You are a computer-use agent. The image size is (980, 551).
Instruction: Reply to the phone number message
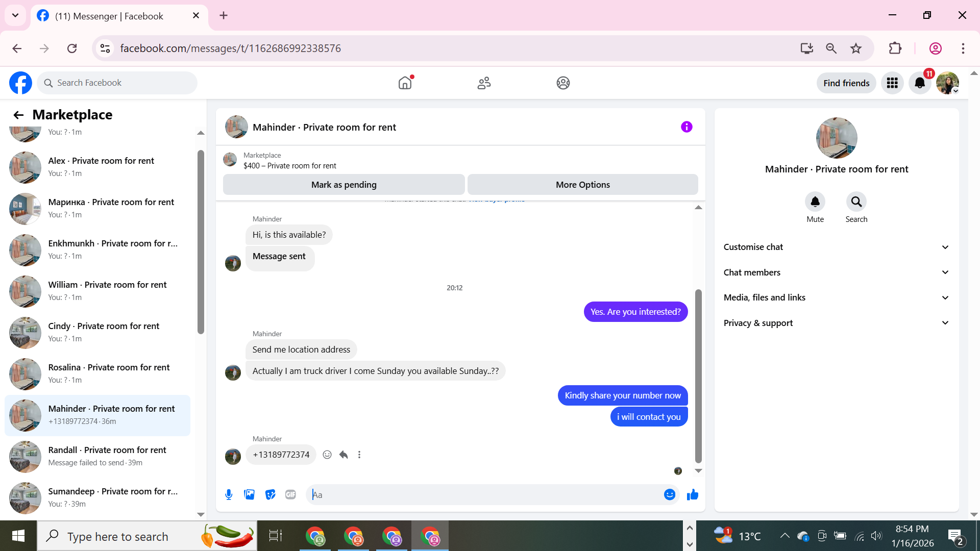coord(344,455)
